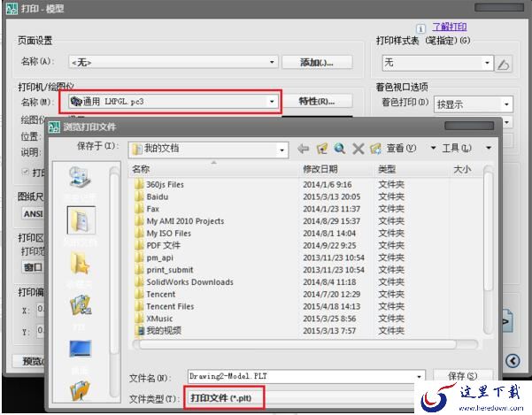Toggle the plot-to-file checkbox in Plot dialog
The image size is (532, 415).
(x=25, y=172)
